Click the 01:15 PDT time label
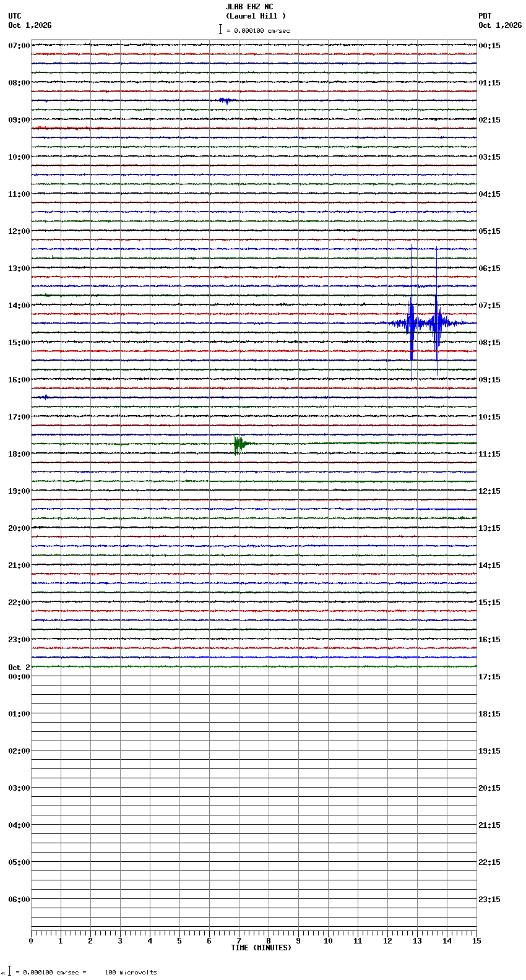 click(x=489, y=83)
